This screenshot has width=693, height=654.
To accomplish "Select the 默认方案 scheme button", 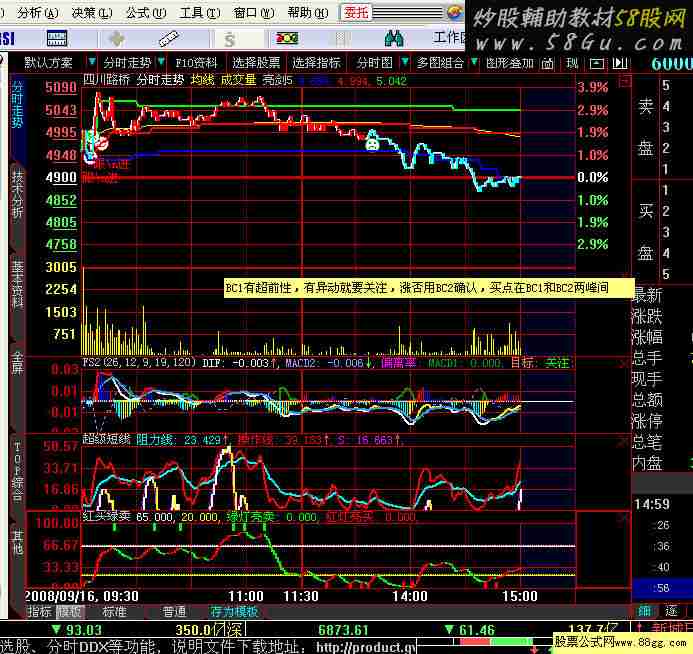I will click(x=48, y=63).
